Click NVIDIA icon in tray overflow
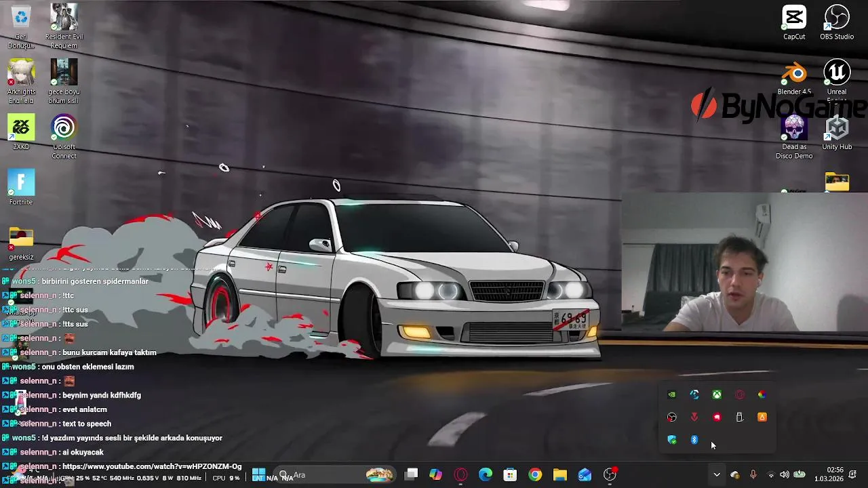This screenshot has width=868, height=488. coord(672,394)
